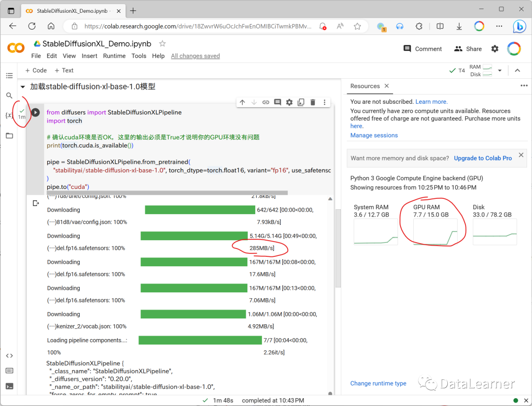The image size is (532, 406).
Task: Open the File menu
Action: (36, 56)
